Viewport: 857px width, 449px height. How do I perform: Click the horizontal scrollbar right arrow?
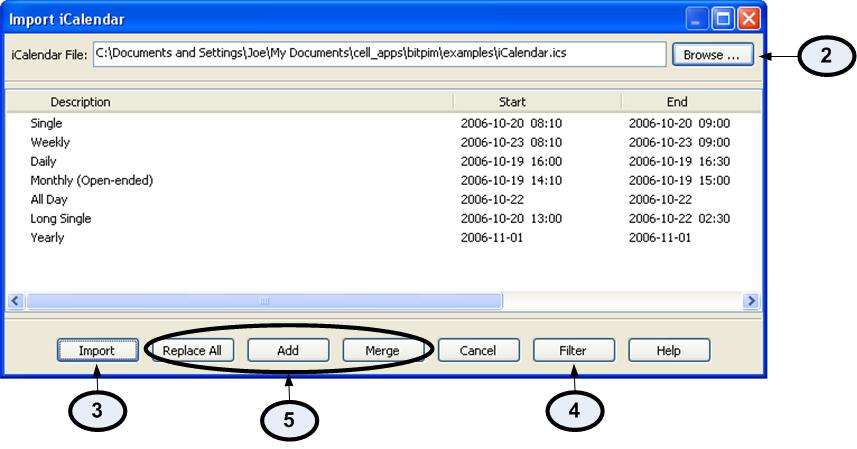(751, 301)
